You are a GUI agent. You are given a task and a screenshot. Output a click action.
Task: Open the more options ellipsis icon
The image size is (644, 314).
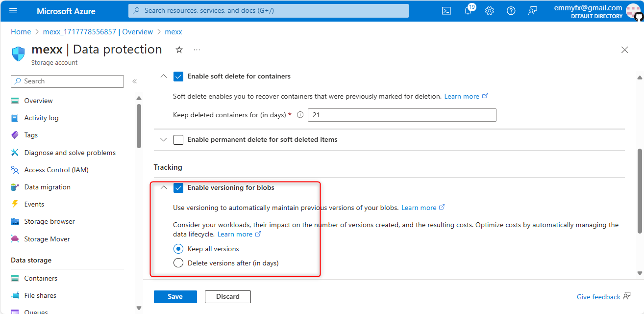[x=197, y=50]
